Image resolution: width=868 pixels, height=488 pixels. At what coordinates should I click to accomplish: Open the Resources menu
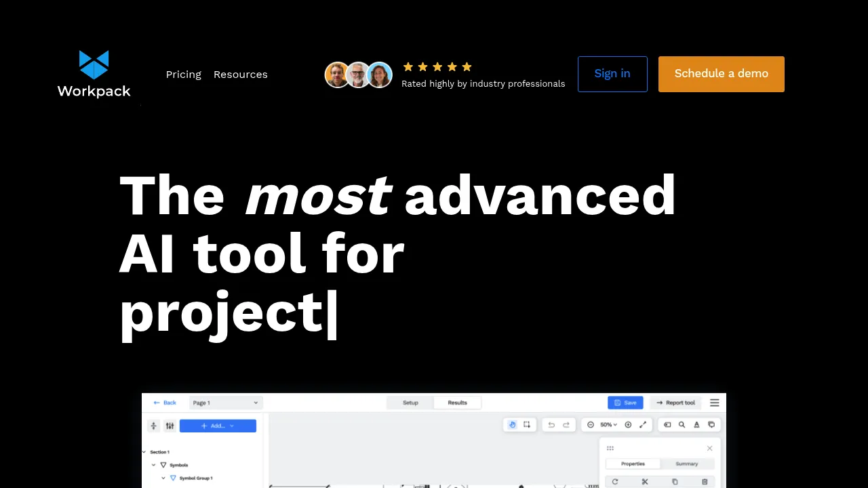pyautogui.click(x=241, y=75)
